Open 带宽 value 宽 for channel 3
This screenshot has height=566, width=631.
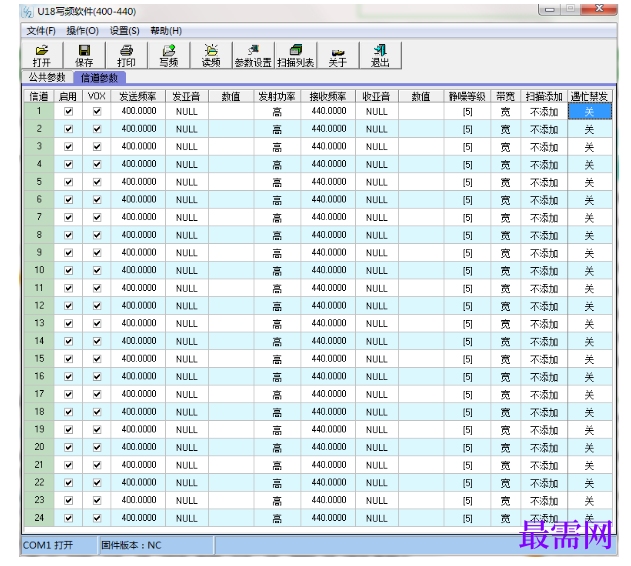coord(505,147)
